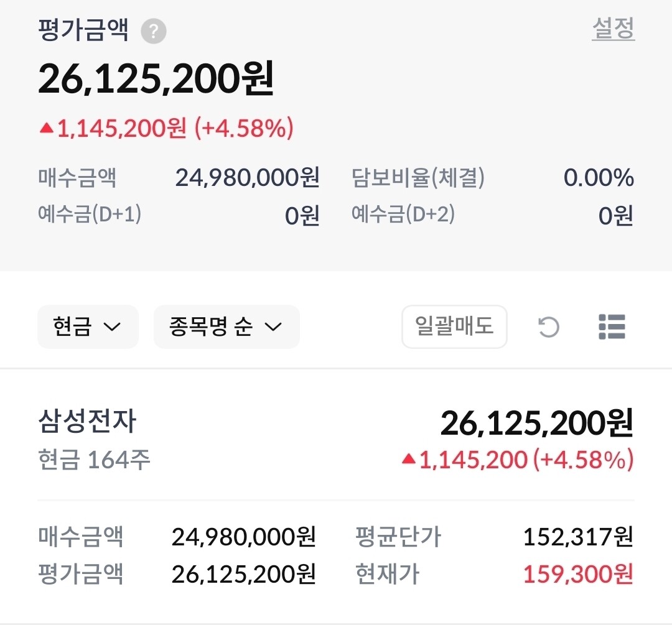Tap the 평균단가 152,317원 value
This screenshot has height=625, width=672.
tap(577, 536)
